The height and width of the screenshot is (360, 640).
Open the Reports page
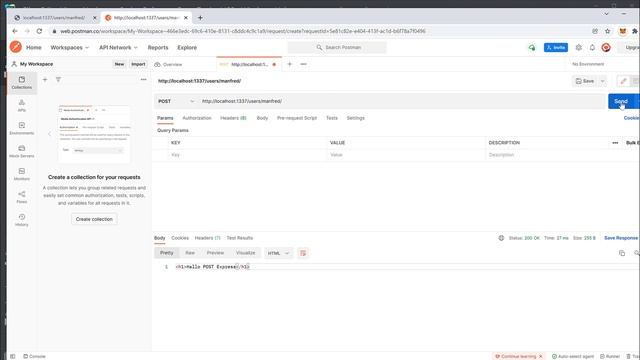[158, 47]
